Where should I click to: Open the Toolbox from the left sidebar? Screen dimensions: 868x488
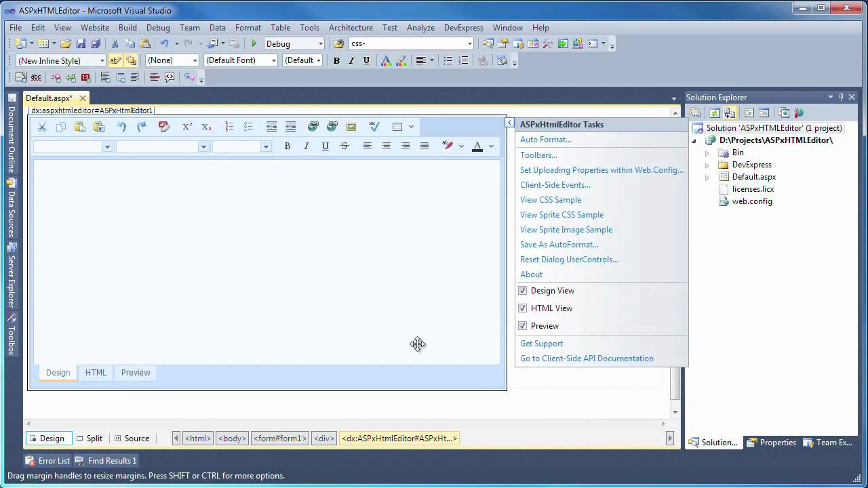pos(11,335)
